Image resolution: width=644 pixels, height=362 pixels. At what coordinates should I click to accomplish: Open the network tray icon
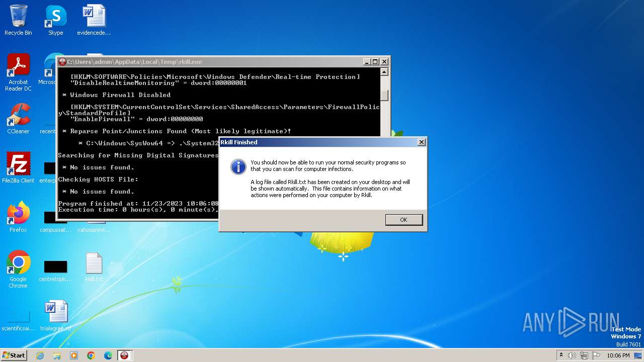pos(584,355)
